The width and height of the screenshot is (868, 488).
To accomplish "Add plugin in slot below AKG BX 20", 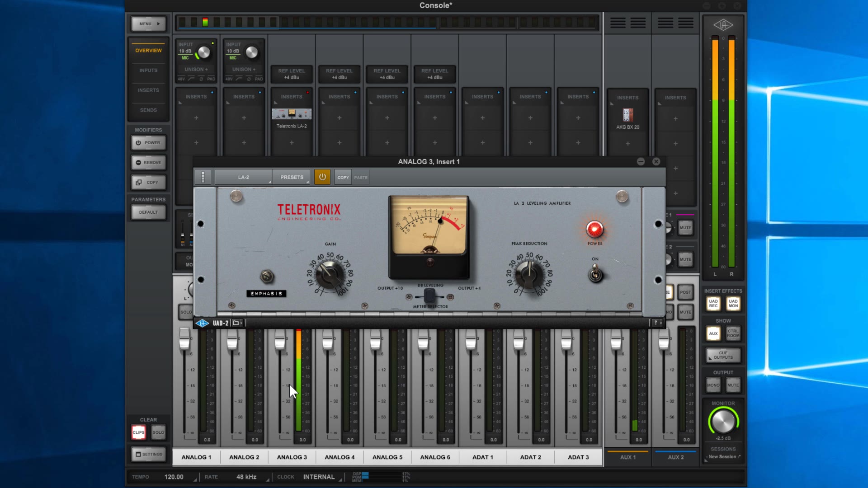I will coord(628,144).
